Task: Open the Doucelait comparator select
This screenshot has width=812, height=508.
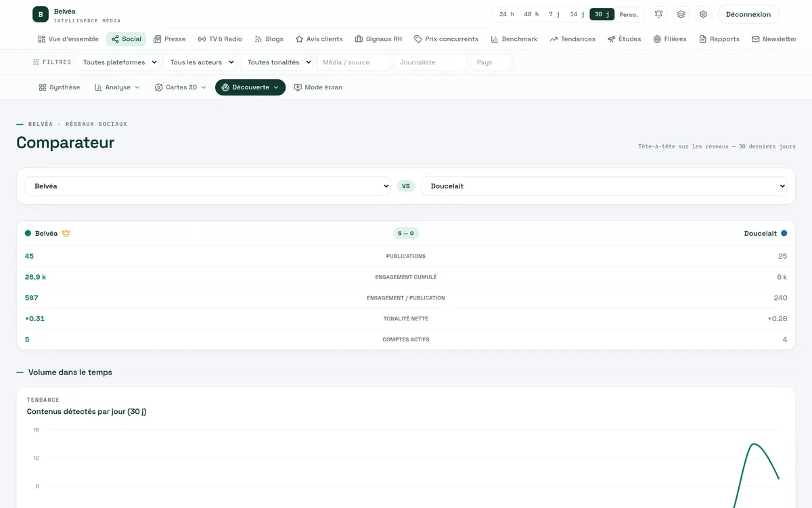Action: [x=604, y=186]
